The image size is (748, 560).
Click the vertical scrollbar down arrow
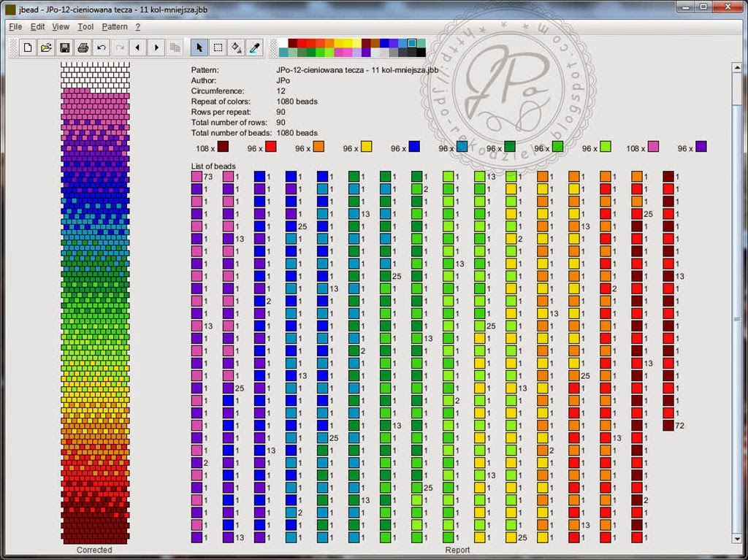(x=736, y=538)
